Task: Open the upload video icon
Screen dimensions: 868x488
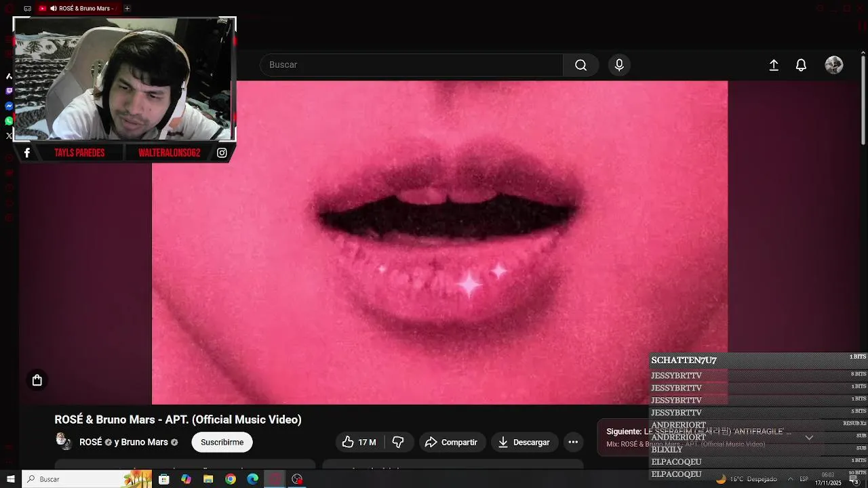Action: click(774, 65)
